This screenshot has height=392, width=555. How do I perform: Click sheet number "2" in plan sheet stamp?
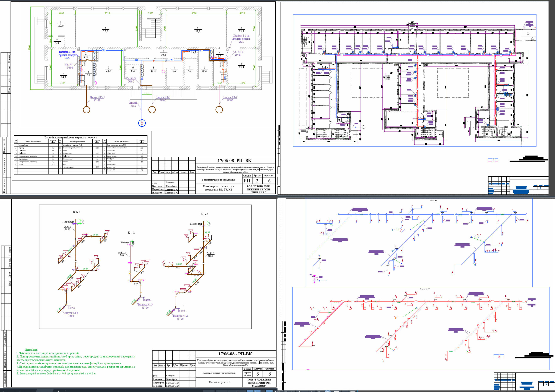point(257,181)
